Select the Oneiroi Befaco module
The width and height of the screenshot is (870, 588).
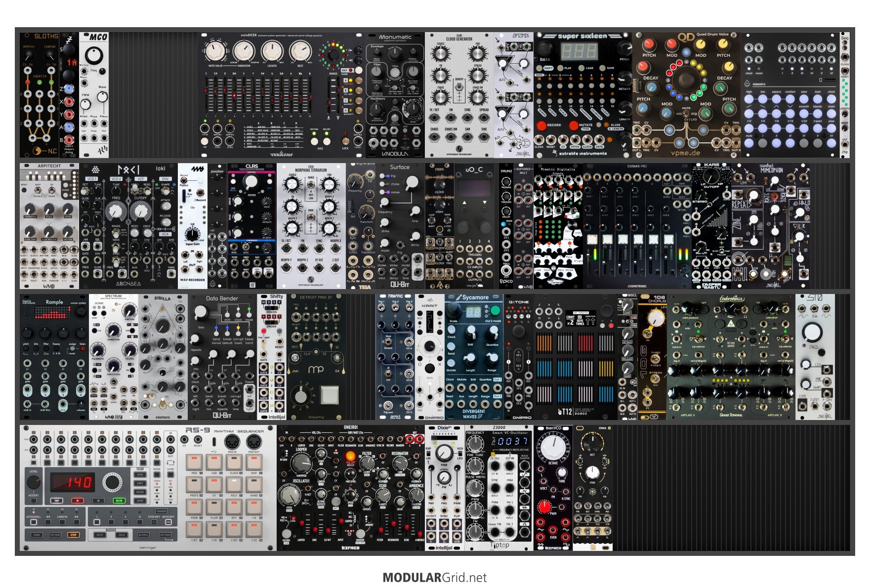[351, 488]
